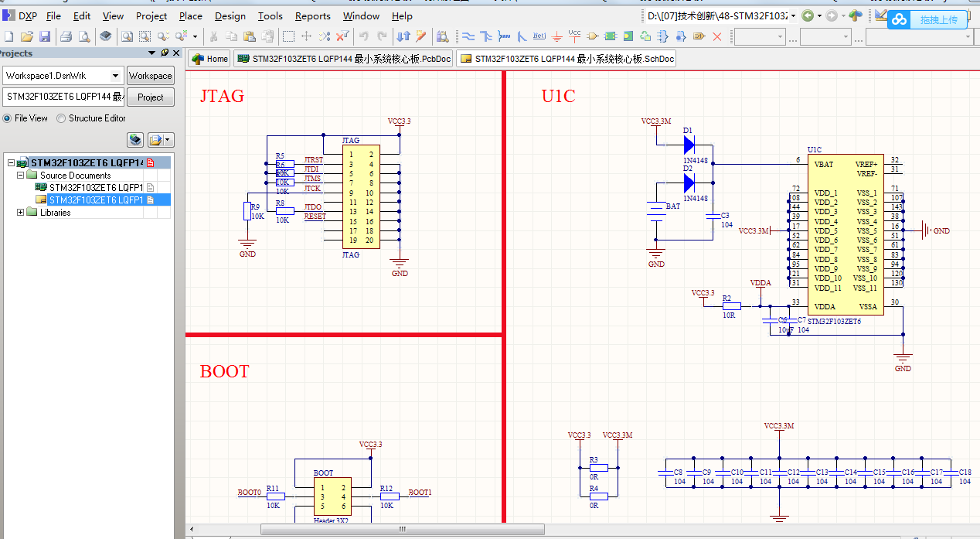The width and height of the screenshot is (980, 539).
Task: Go back with green arrow button
Action: tap(807, 16)
